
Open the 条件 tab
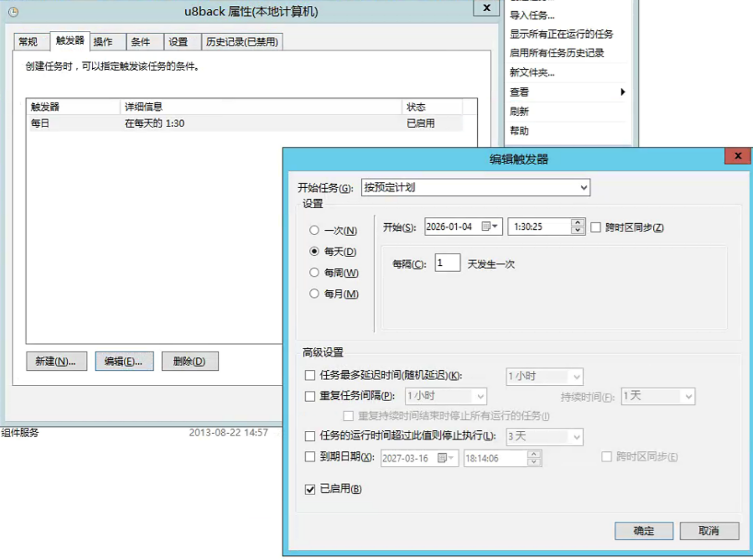(141, 42)
